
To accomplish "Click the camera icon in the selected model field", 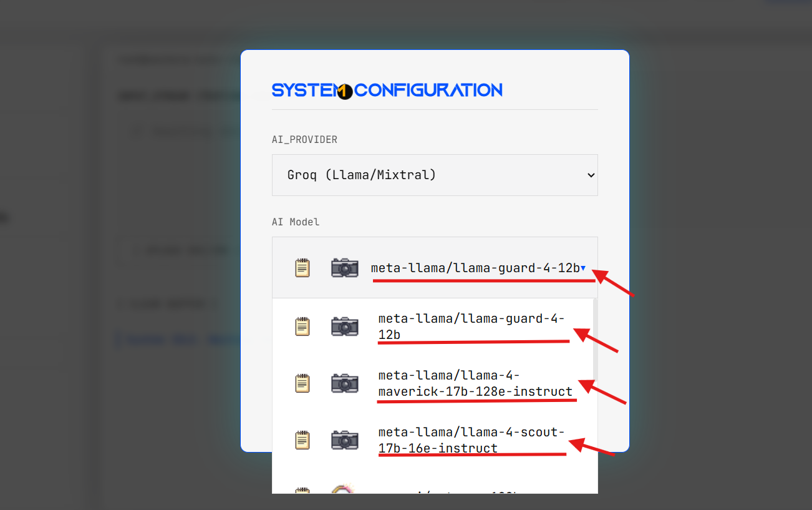I will click(344, 267).
